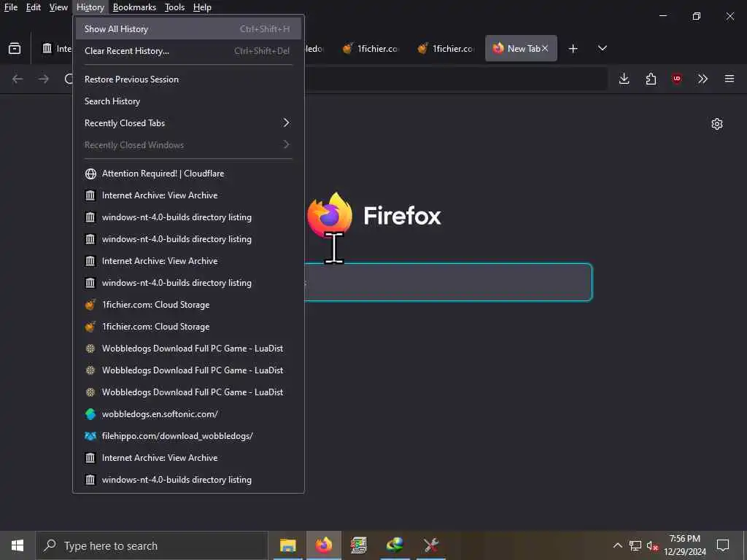Screen dimensions: 747x560
Task: Open the View menu
Action: click(x=58, y=7)
